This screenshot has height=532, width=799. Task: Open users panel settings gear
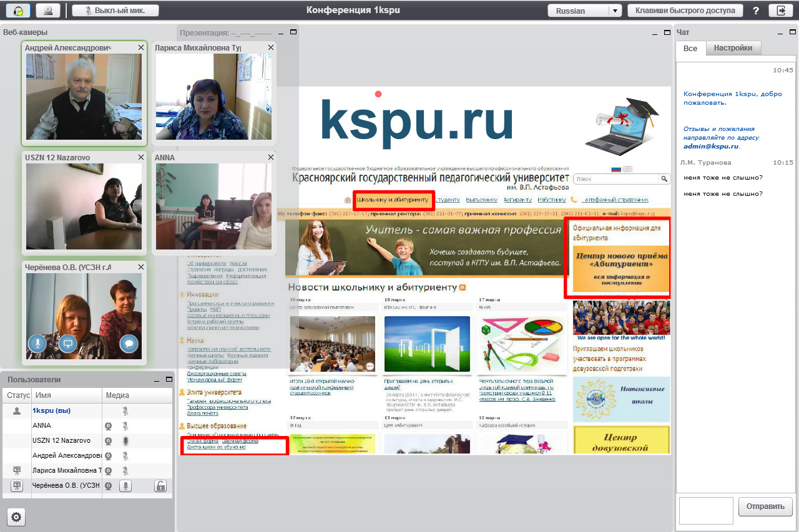click(16, 517)
